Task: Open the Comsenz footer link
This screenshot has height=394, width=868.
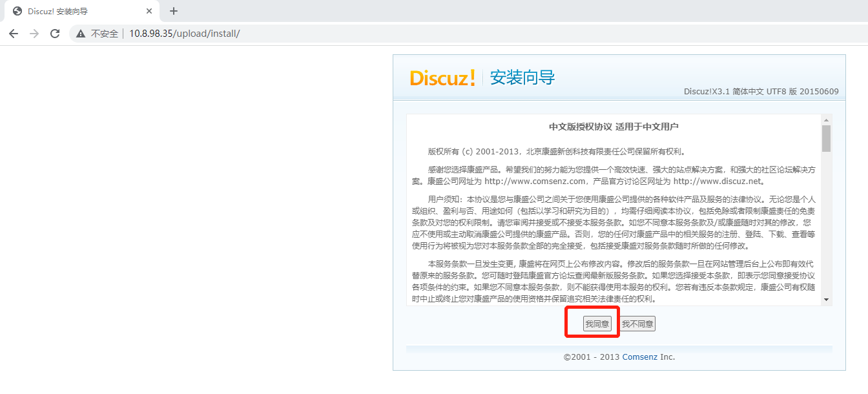Action: [x=639, y=357]
